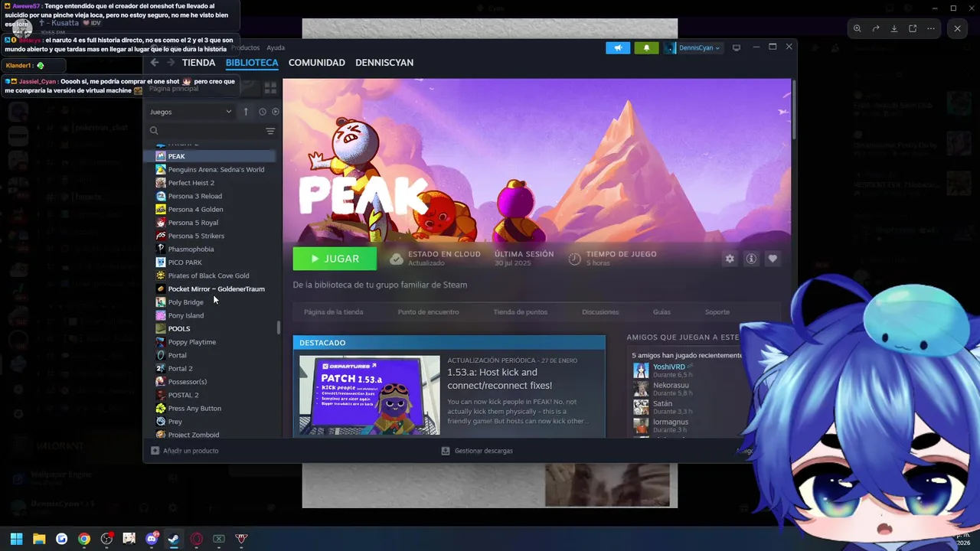Select Pocket Mirror ~ GoldenerTraum

[x=214, y=289]
